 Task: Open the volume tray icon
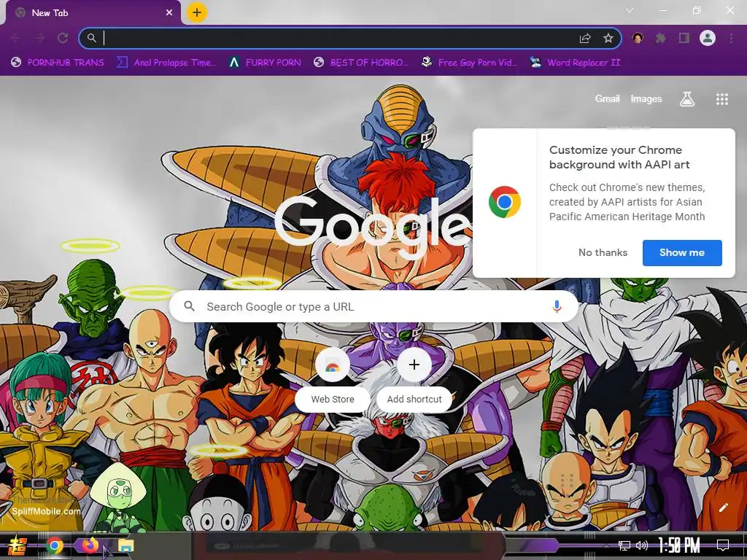coord(642,545)
